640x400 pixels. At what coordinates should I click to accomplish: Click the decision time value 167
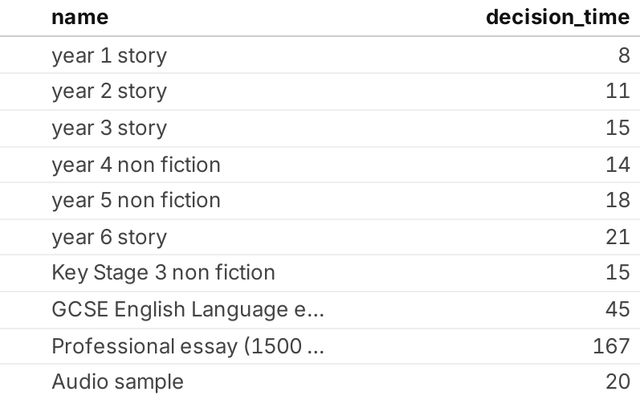tap(611, 346)
